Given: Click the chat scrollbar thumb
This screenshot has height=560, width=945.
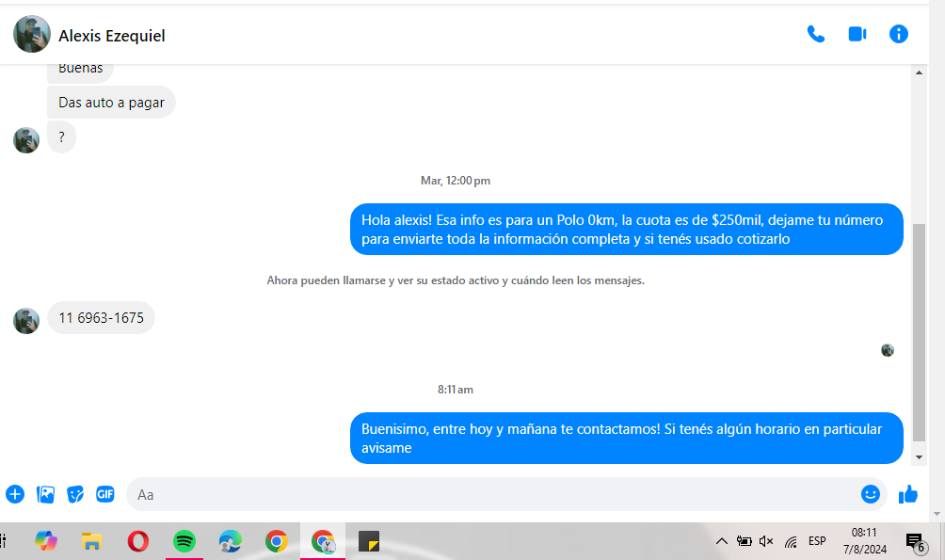Looking at the screenshot, I should click(919, 332).
